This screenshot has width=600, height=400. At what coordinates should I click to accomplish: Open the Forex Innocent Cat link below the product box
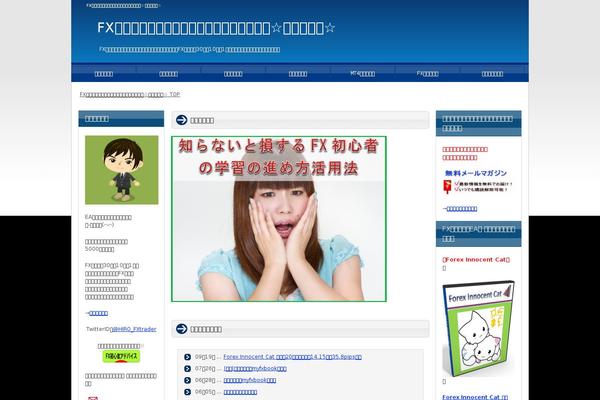point(475,397)
